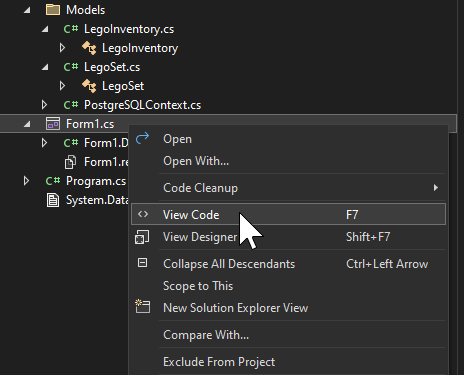Click the Open arrow icon in menu

coord(142,138)
